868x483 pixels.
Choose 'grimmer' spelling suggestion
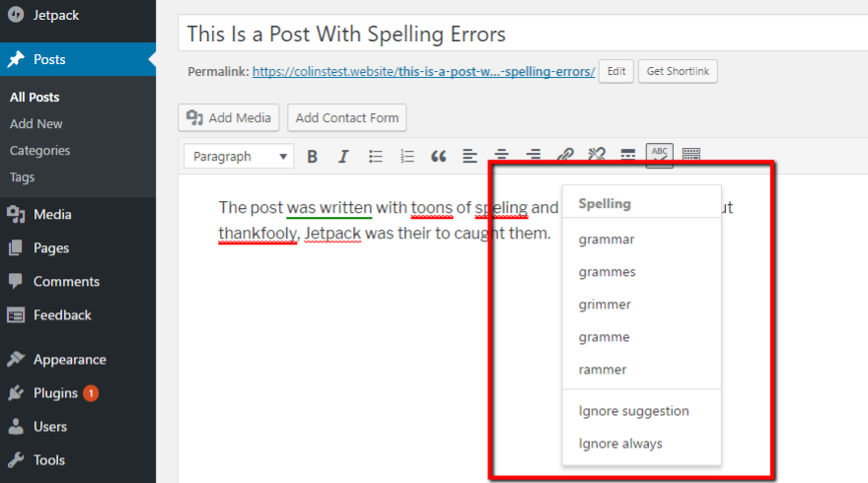click(641, 305)
